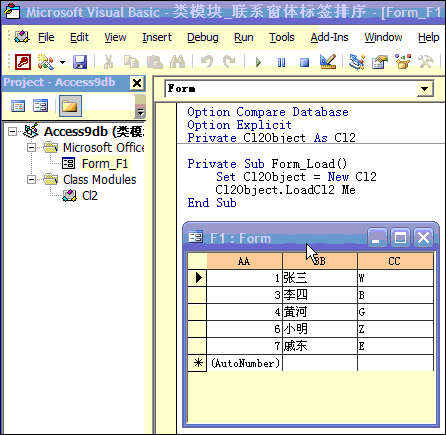Collapse the Access9db project node
446x435 pixels.
[x=12, y=131]
